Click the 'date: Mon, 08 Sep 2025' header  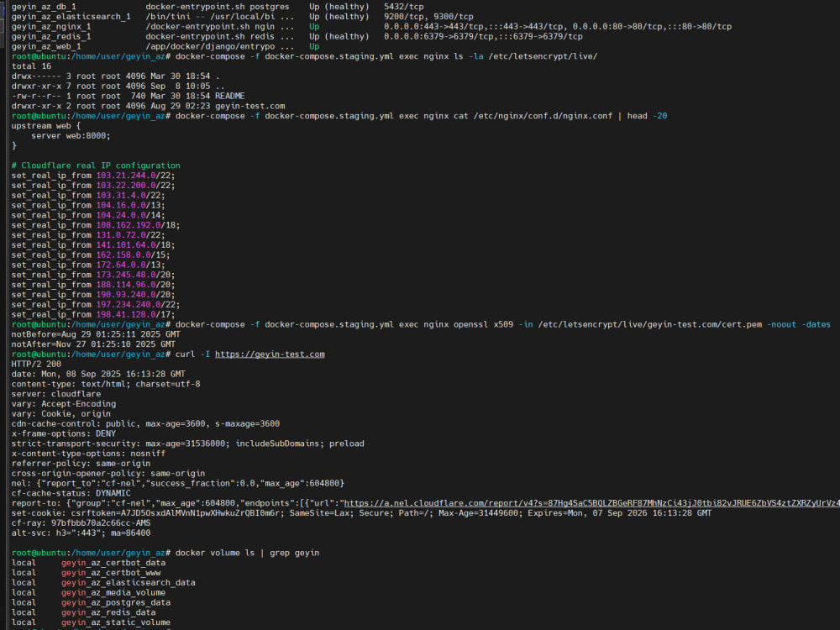[98, 374]
